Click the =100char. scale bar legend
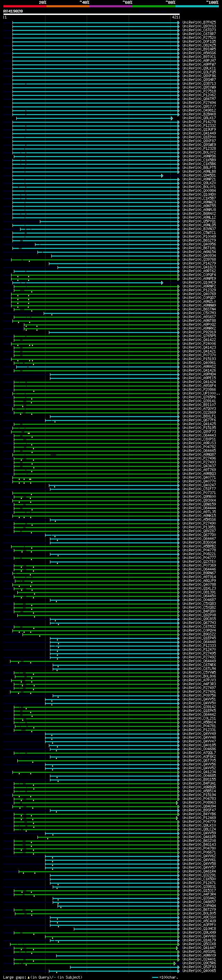The width and height of the screenshot is (222, 980). click(165, 977)
